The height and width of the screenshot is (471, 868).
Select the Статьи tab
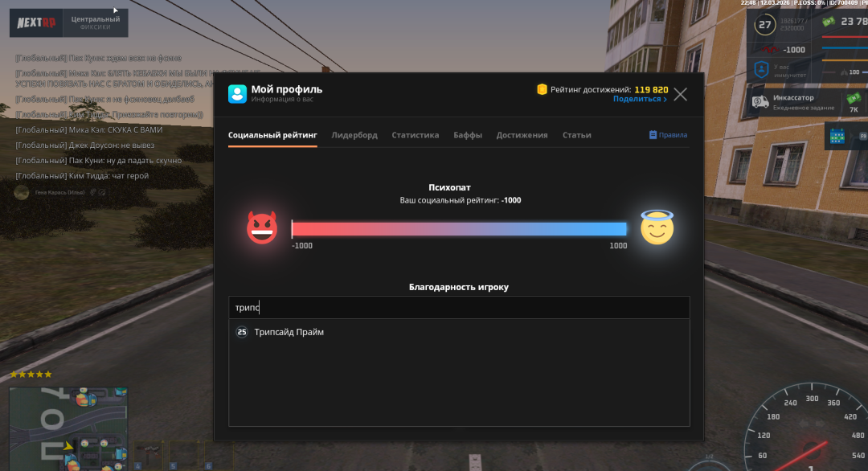[x=576, y=135]
